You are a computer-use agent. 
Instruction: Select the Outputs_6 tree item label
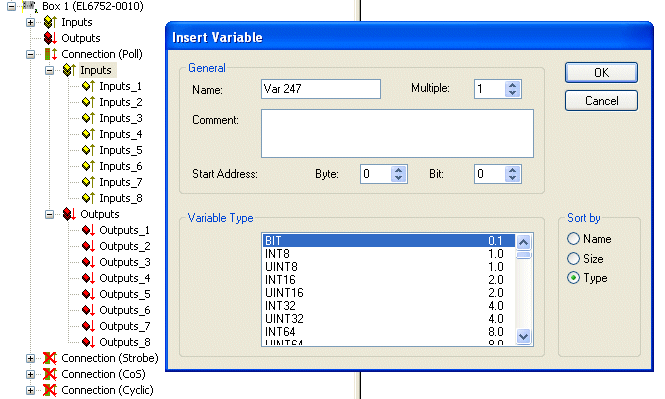click(x=125, y=310)
